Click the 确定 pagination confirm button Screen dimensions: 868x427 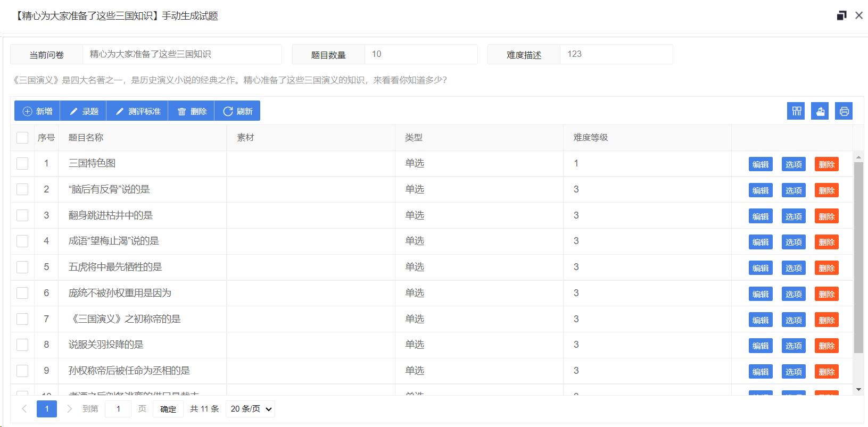tap(168, 409)
